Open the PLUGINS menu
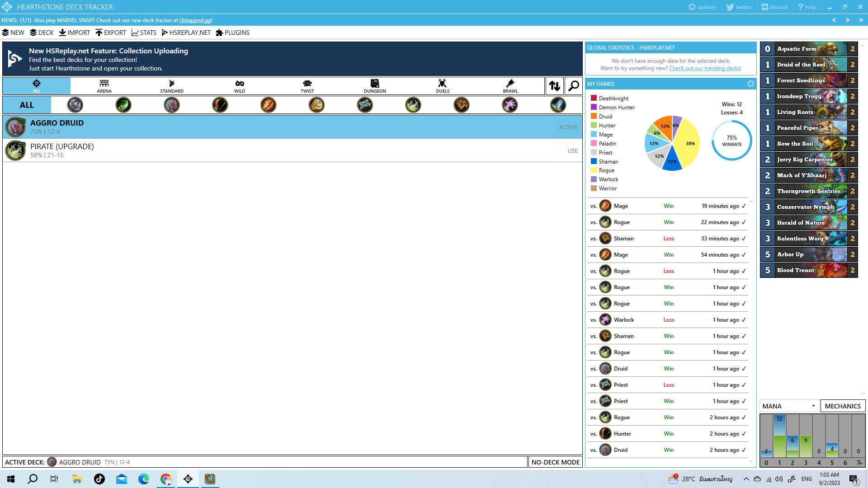 pyautogui.click(x=233, y=33)
